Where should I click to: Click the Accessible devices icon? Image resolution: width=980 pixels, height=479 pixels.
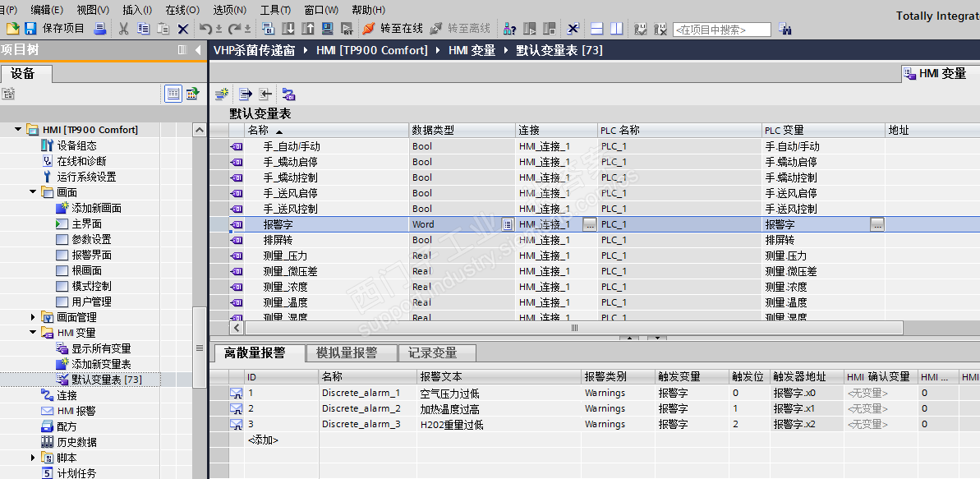click(x=510, y=28)
